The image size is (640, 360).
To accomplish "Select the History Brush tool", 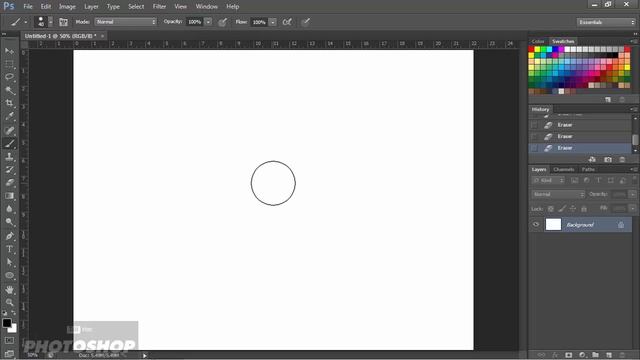I will (x=9, y=169).
